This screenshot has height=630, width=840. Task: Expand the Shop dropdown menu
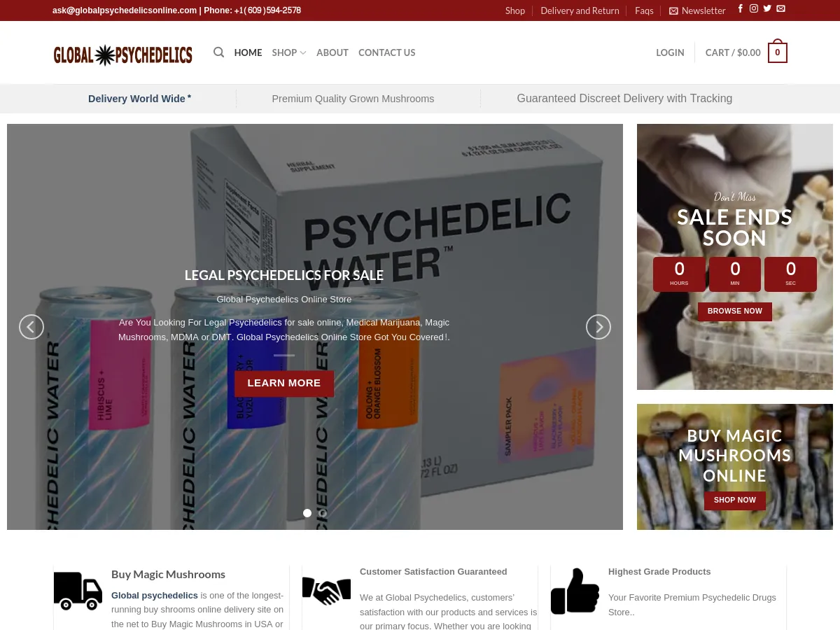point(288,52)
